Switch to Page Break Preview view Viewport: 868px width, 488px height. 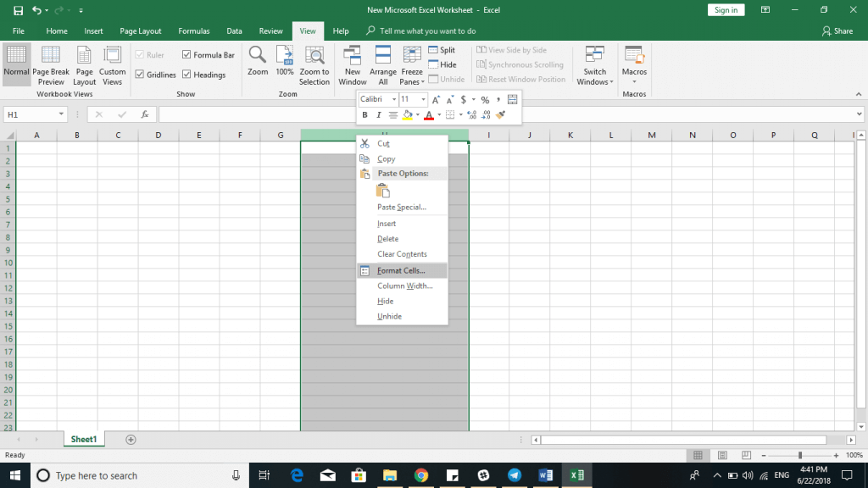coord(51,65)
